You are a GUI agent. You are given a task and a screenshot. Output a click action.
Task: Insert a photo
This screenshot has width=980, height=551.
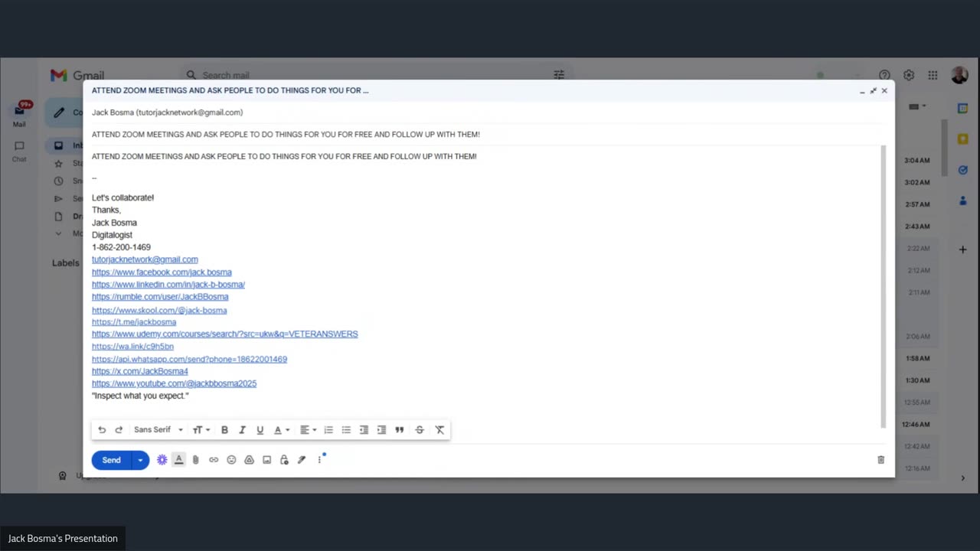click(266, 460)
